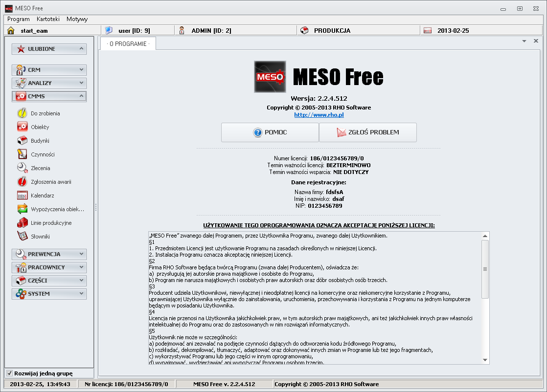Click the license scrollbar up arrow
Image resolution: width=547 pixels, height=392 pixels.
[x=485, y=236]
